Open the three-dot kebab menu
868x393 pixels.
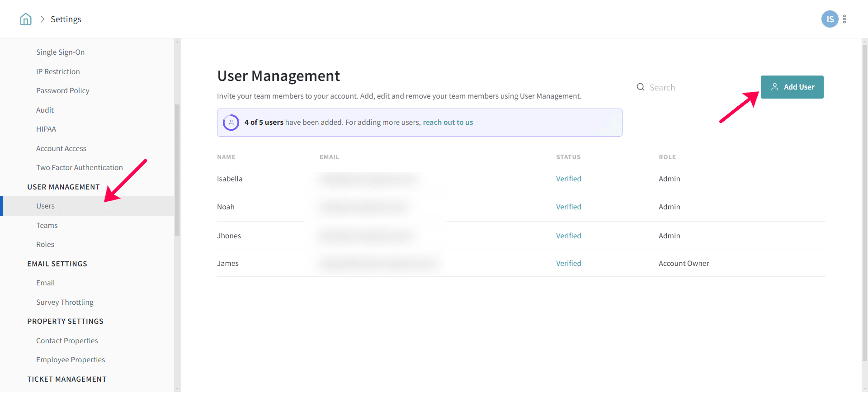tap(844, 19)
